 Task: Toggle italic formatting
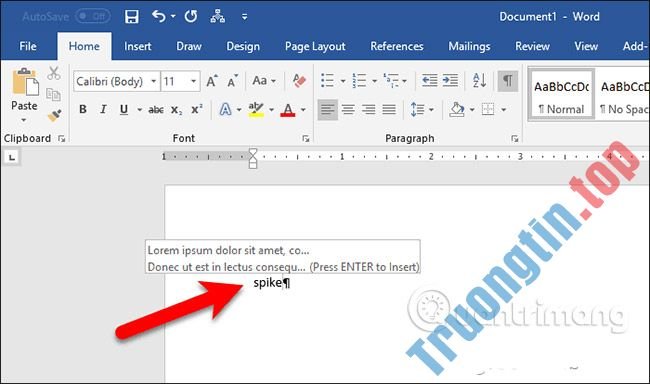point(103,109)
